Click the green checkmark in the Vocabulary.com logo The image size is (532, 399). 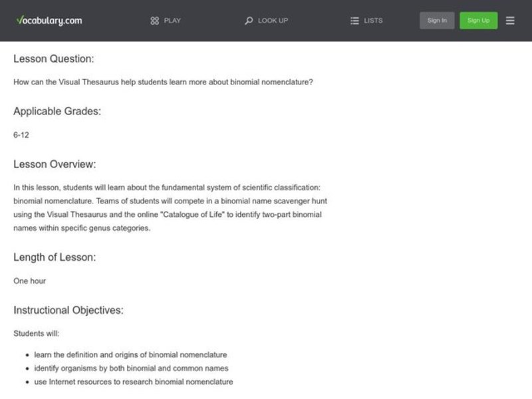click(19, 20)
